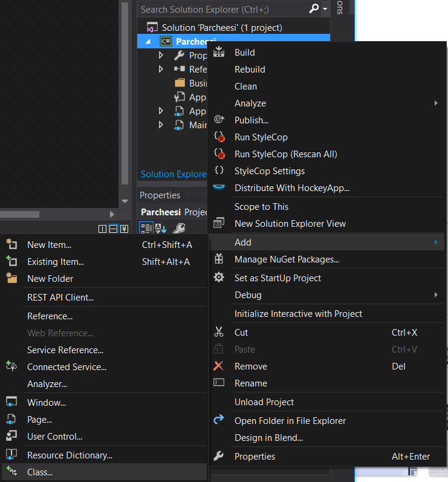Click the Connected Service icon
The height and width of the screenshot is (482, 448).
pos(11,366)
